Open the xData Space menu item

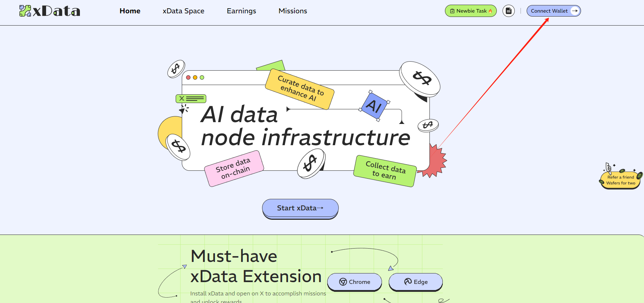tap(183, 11)
